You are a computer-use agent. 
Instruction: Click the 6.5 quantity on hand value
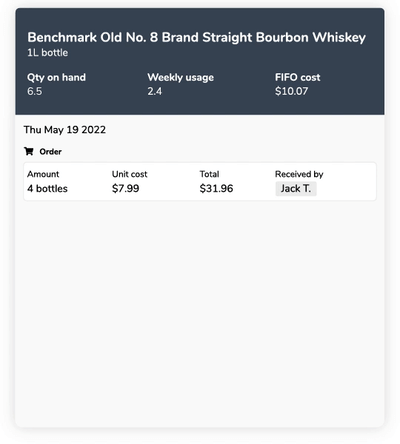coord(35,91)
